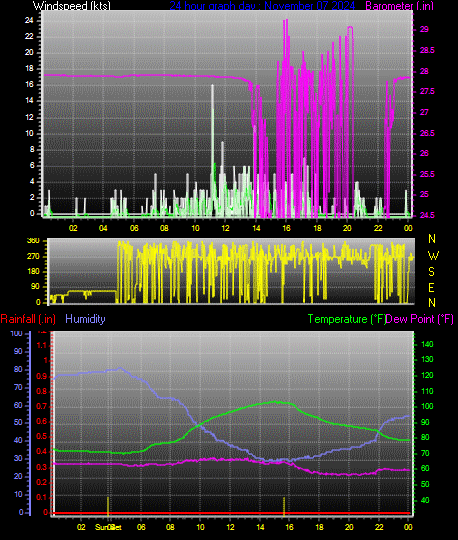458x540 pixels.
Task: Click the 'Windspeed (kts)' axis title
Action: coord(72,6)
